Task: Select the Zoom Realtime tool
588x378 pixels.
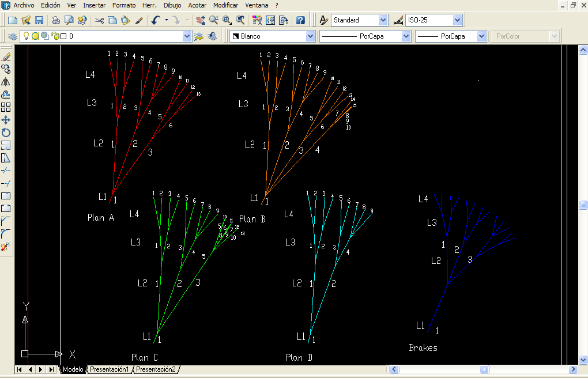Action: (214, 20)
